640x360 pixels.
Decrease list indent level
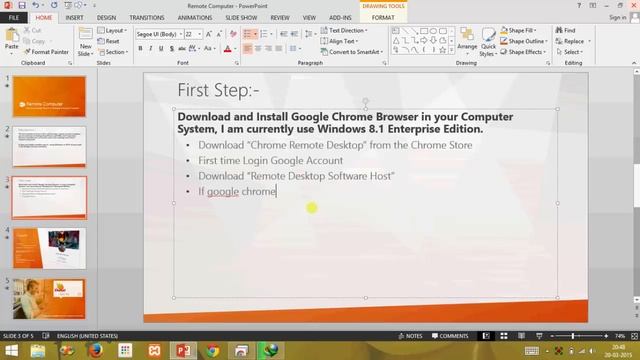pos(284,34)
